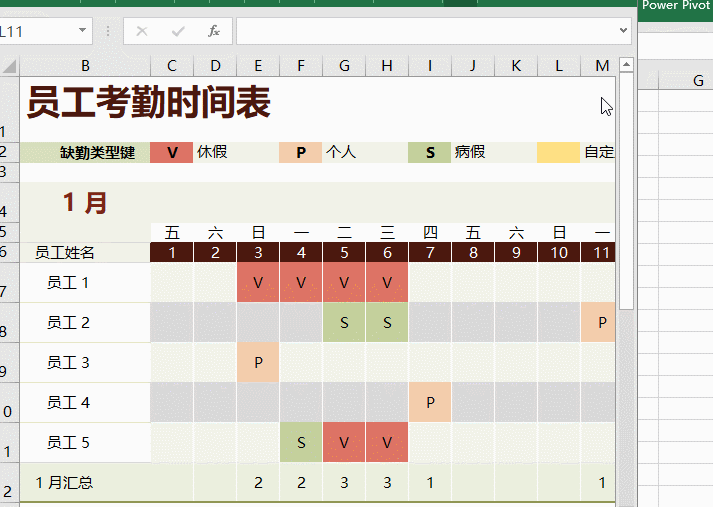
Task: Select the green S sick-leave legend swatch
Action: pyautogui.click(x=430, y=153)
